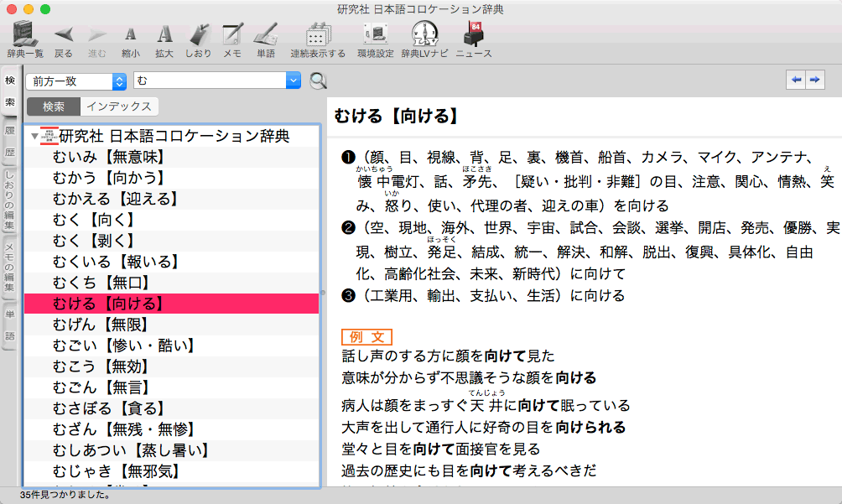Expand the search history dropdown arrow
The width and height of the screenshot is (842, 504).
(293, 81)
